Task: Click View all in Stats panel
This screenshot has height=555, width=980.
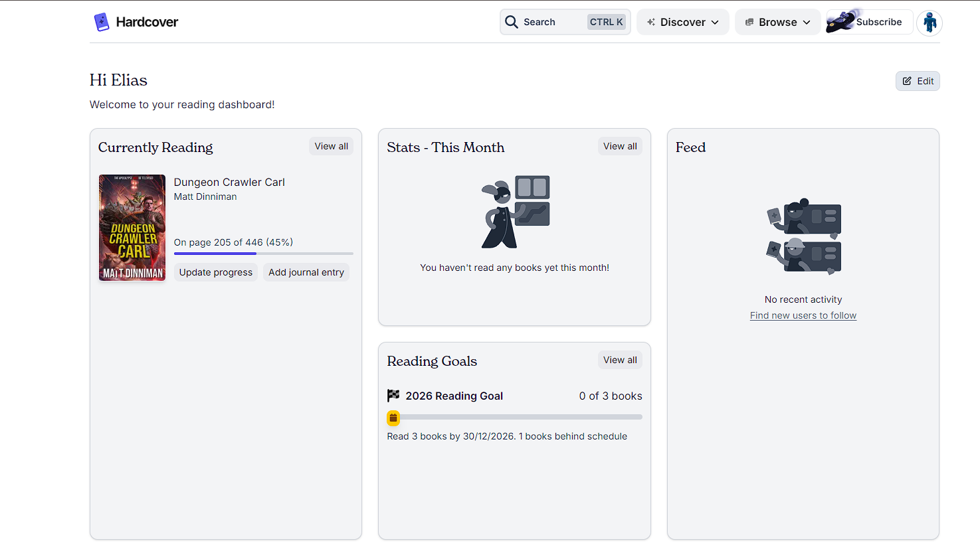Action: coord(620,146)
